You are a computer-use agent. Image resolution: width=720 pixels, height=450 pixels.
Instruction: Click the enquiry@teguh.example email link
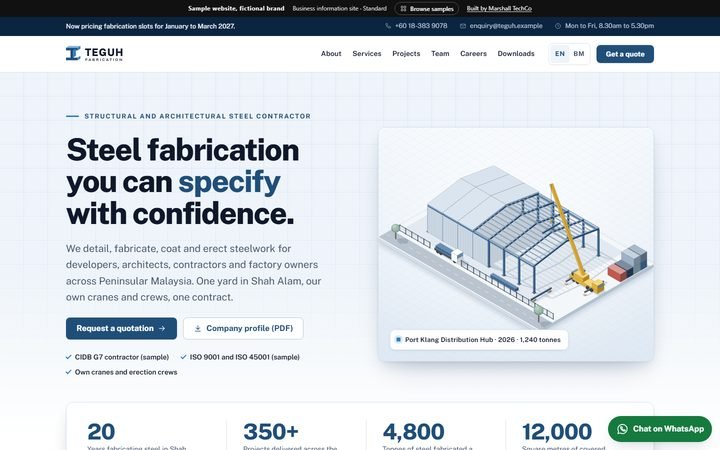(x=506, y=26)
